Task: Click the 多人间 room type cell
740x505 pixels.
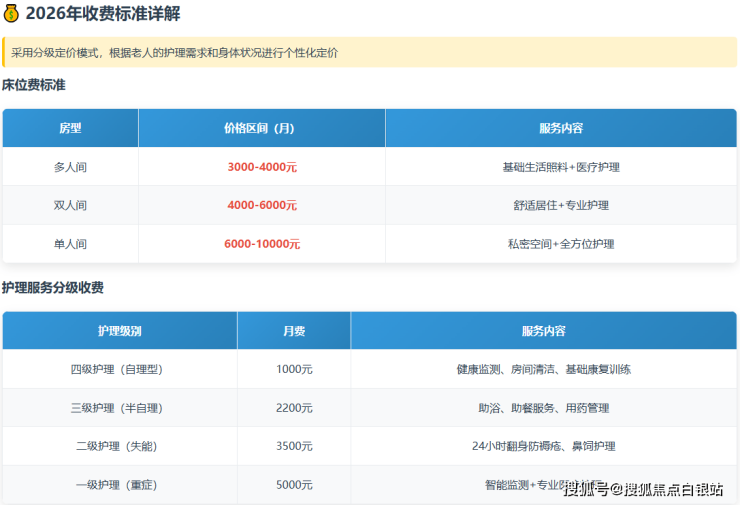Action: [70, 167]
